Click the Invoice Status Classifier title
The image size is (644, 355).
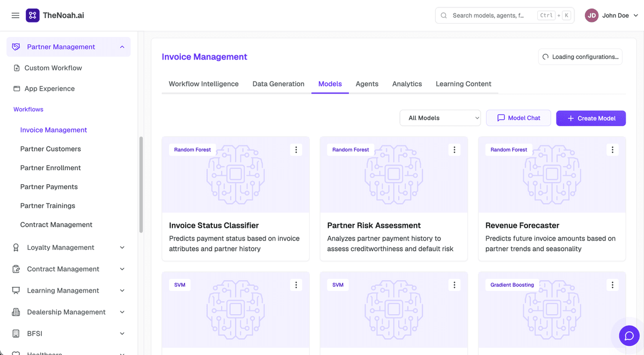(214, 226)
